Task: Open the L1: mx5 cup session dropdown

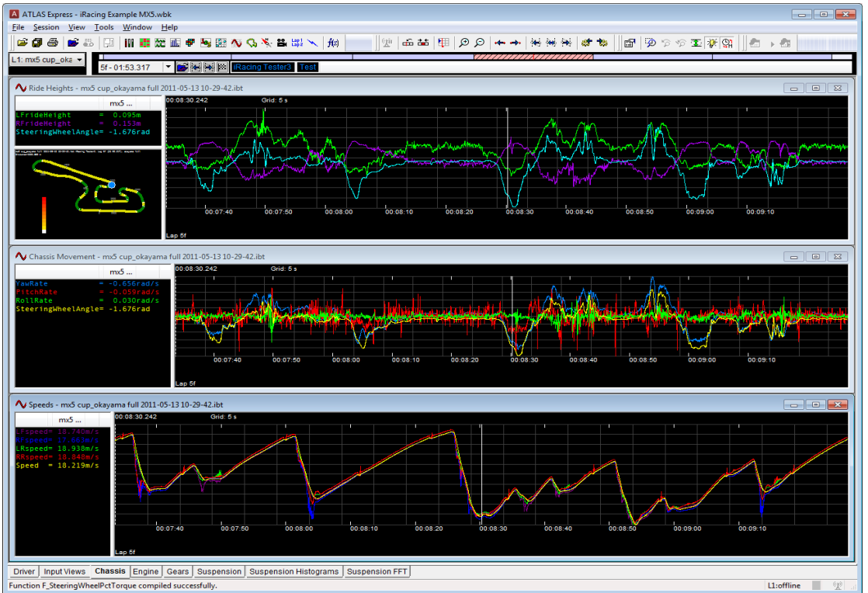Action: tap(47, 60)
